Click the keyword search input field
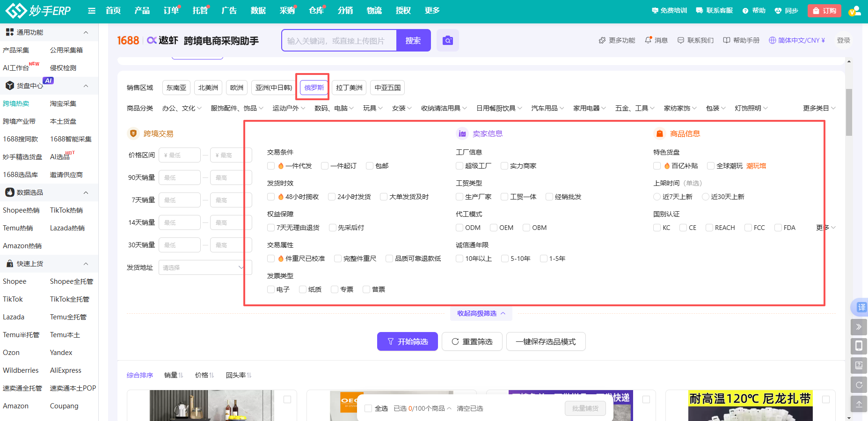The image size is (868, 421). tap(339, 40)
